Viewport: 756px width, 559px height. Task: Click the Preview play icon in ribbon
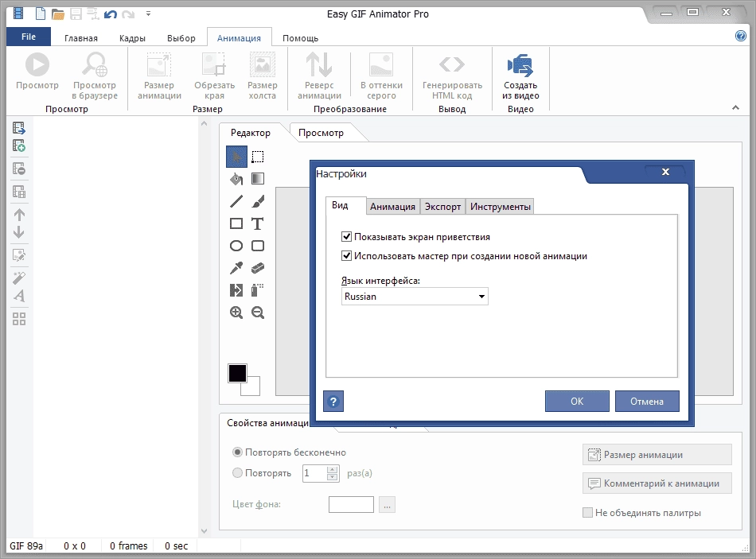pyautogui.click(x=37, y=64)
